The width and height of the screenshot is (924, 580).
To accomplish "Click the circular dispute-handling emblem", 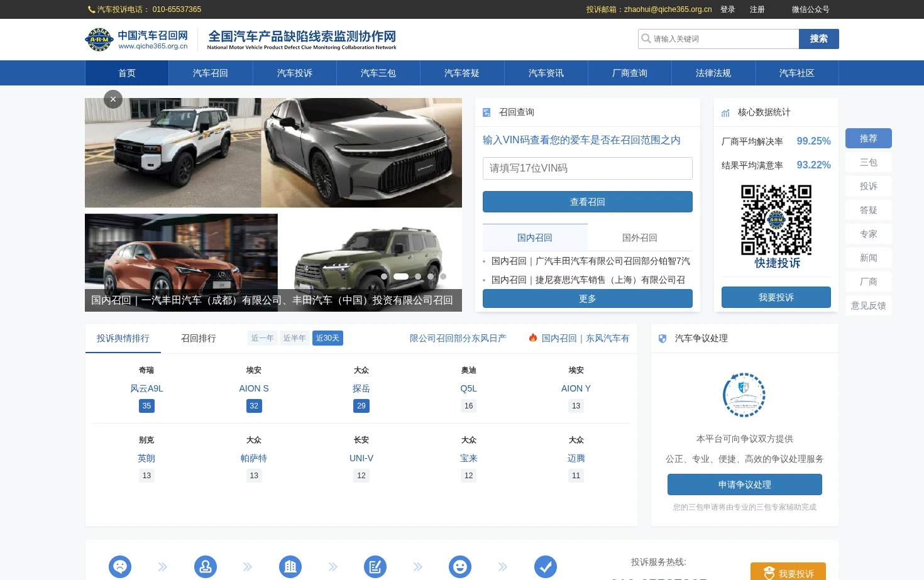I will coord(744,395).
